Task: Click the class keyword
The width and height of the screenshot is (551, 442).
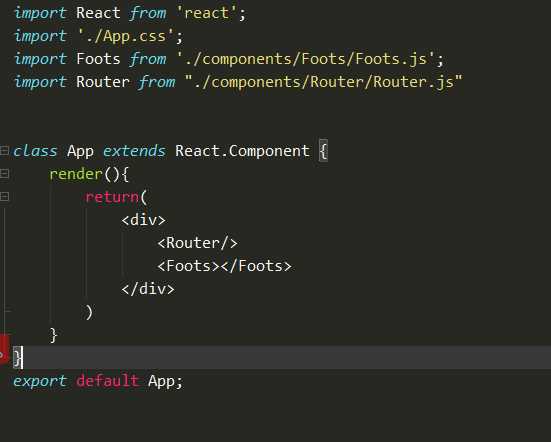Action: point(35,151)
